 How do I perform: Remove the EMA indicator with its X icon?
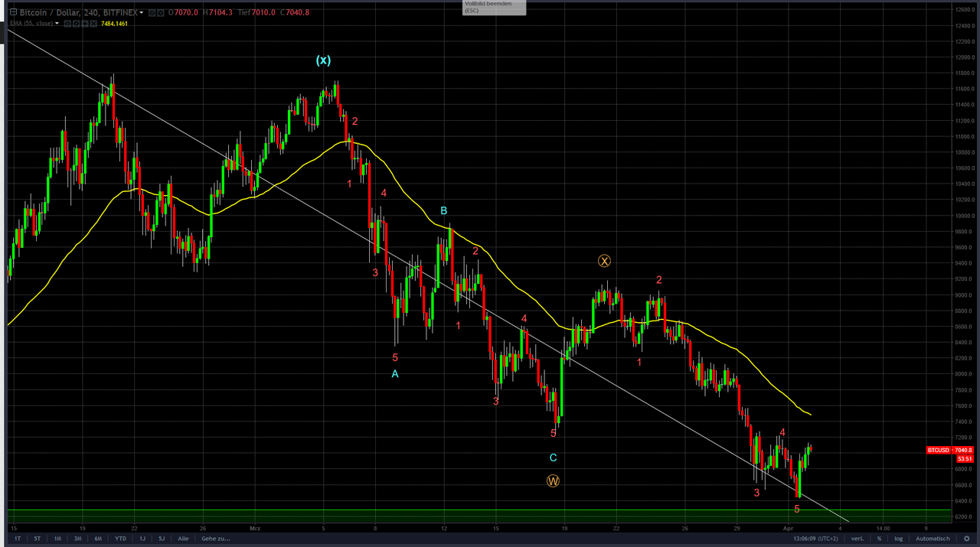93,24
